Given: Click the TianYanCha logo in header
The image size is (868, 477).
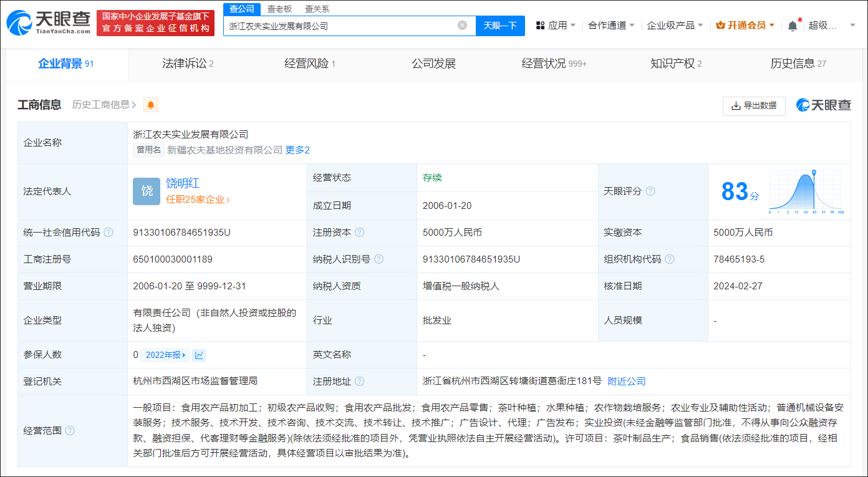Looking at the screenshot, I should (48, 23).
